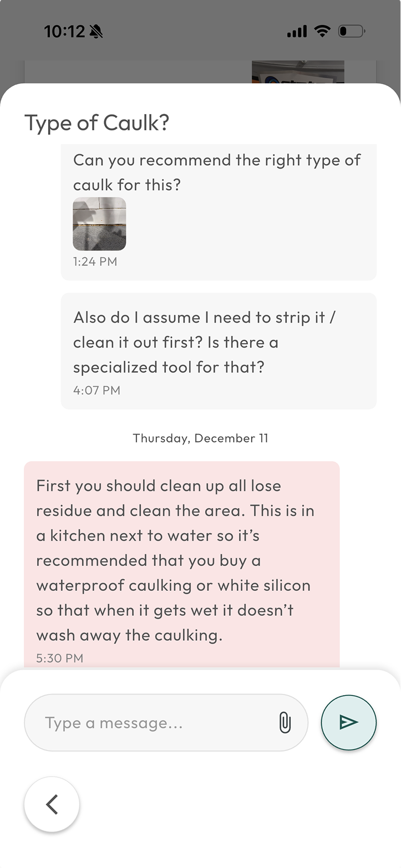Tap the 5:30 PM reply timestamp
This screenshot has width=401, height=868.
(x=59, y=658)
